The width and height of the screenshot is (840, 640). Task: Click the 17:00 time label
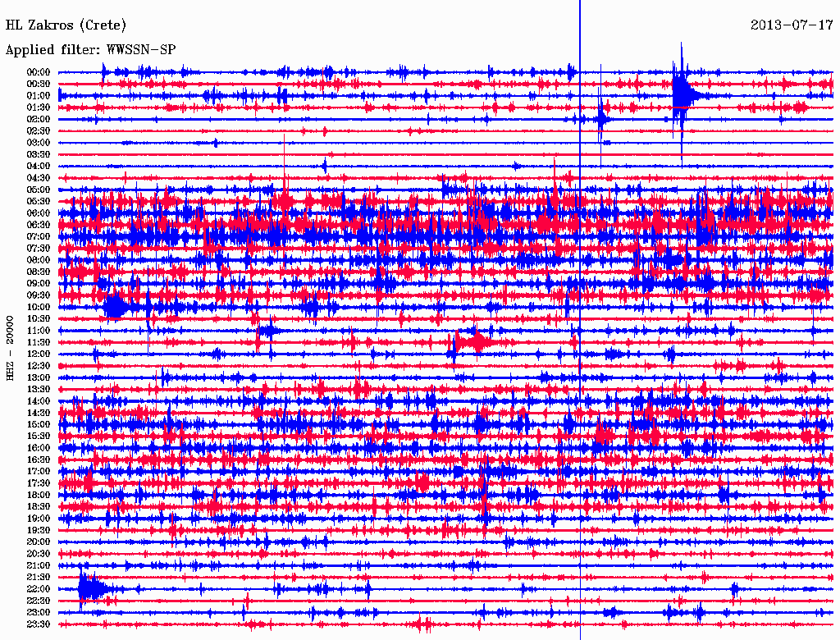point(39,472)
